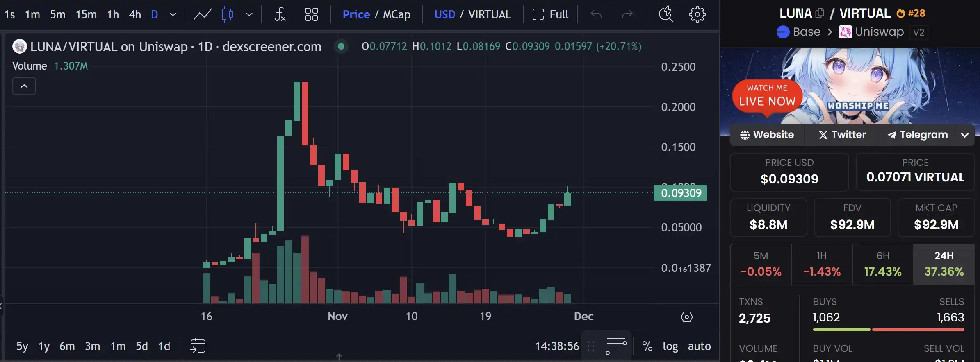Expand more social links chevron
Screen dimensions: 980x362
click(x=965, y=135)
